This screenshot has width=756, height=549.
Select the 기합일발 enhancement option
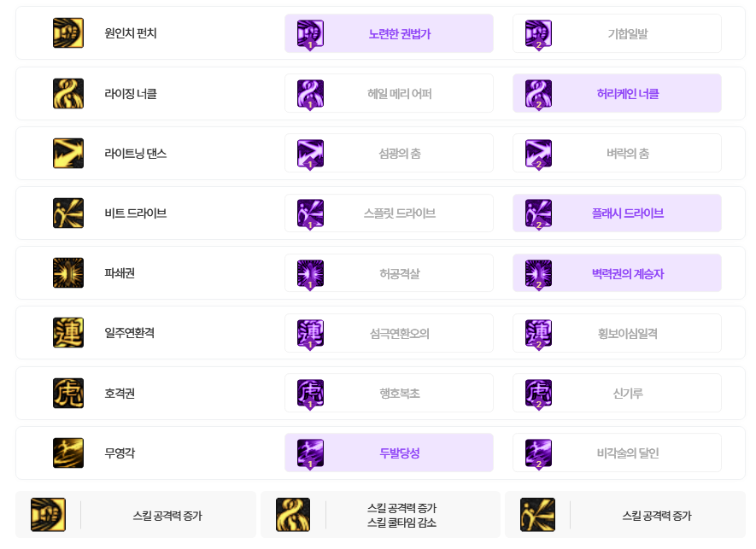point(617,33)
